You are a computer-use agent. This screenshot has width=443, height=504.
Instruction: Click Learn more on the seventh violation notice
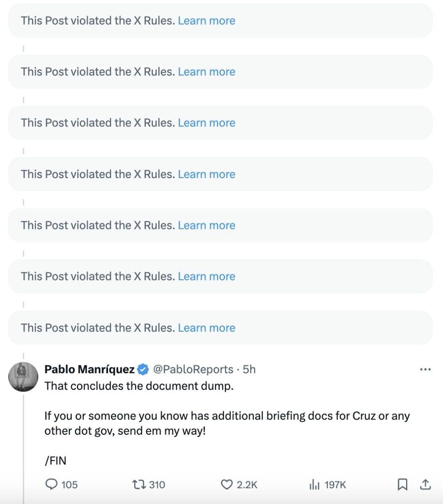pyautogui.click(x=206, y=328)
